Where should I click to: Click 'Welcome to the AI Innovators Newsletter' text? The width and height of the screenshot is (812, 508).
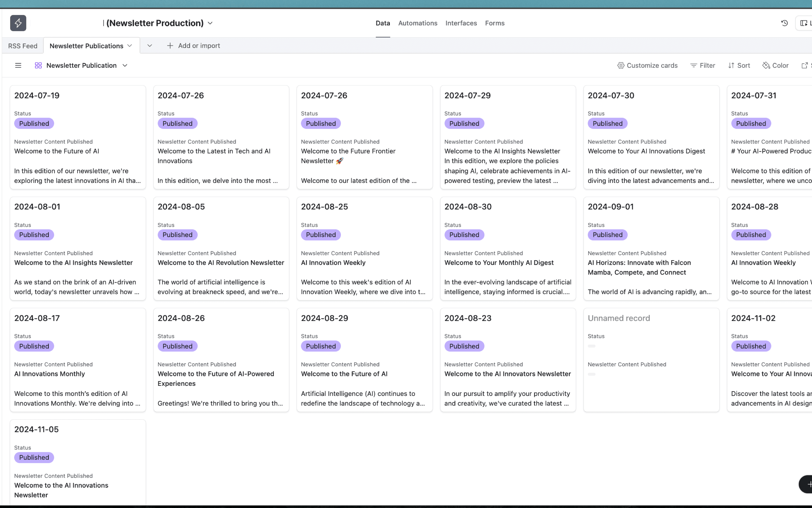pos(507,374)
